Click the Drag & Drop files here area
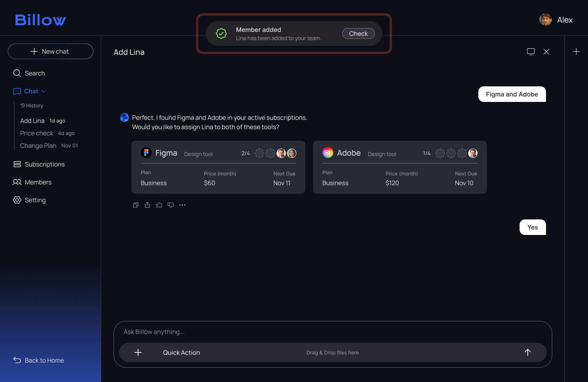Viewport: 588px width, 382px height. (332, 352)
